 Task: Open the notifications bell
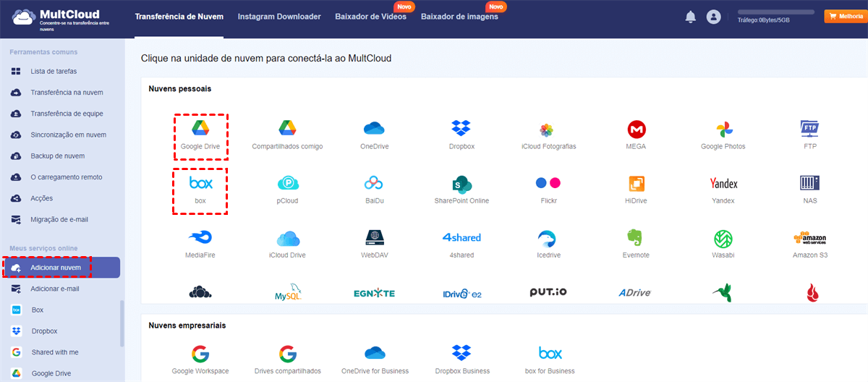[690, 17]
